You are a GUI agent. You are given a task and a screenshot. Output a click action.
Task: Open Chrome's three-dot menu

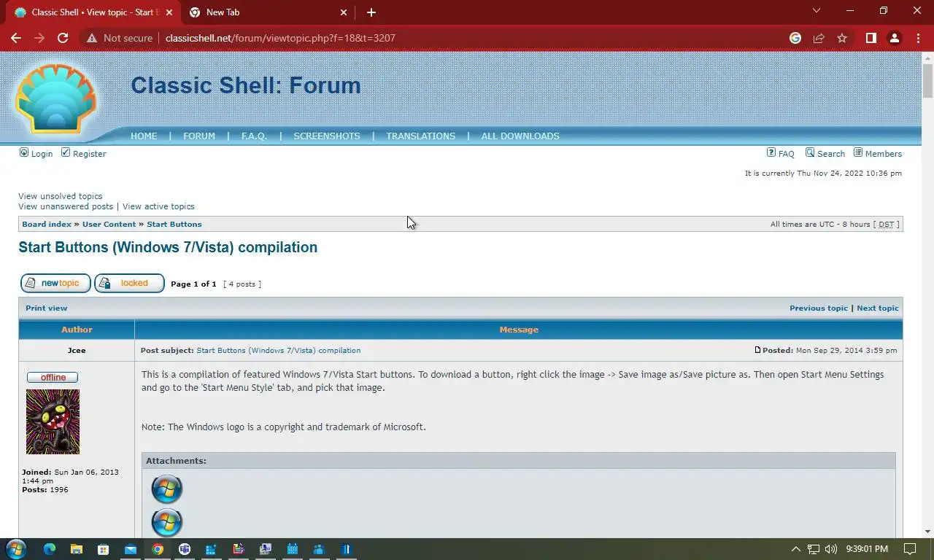coord(918,38)
